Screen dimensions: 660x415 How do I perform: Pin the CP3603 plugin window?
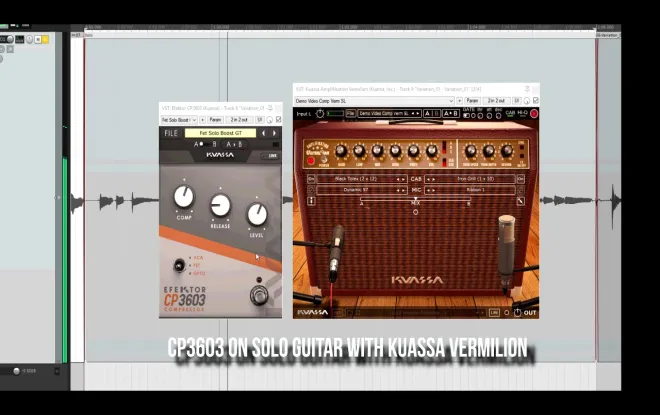(x=270, y=108)
